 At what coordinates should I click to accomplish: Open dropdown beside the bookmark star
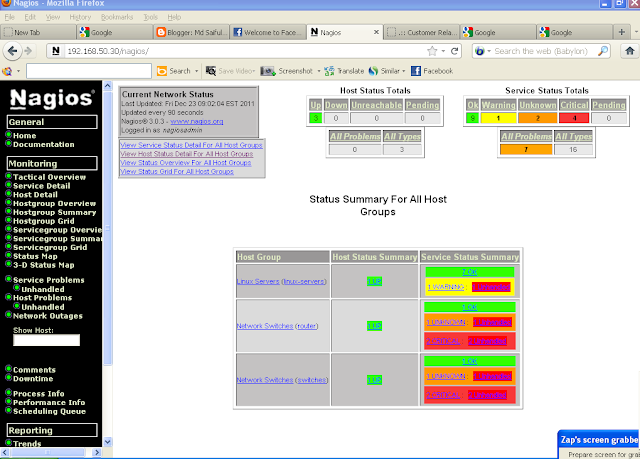[443, 51]
